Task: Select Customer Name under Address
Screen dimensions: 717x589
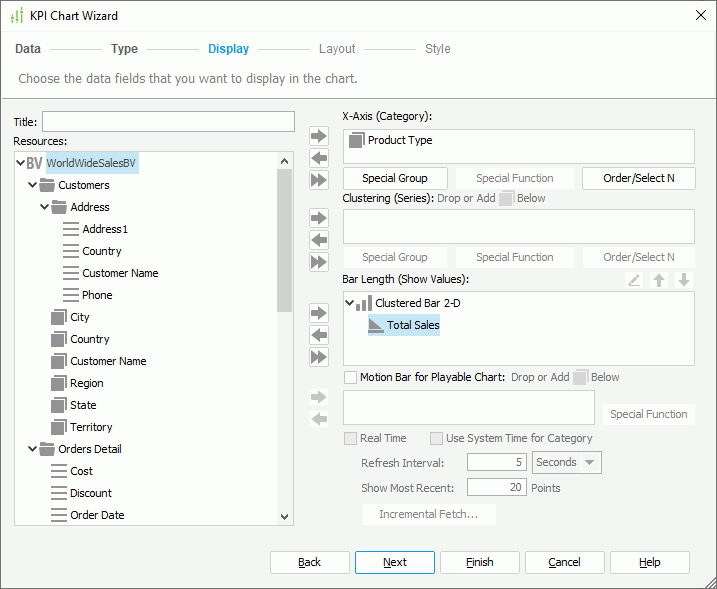Action: point(120,273)
